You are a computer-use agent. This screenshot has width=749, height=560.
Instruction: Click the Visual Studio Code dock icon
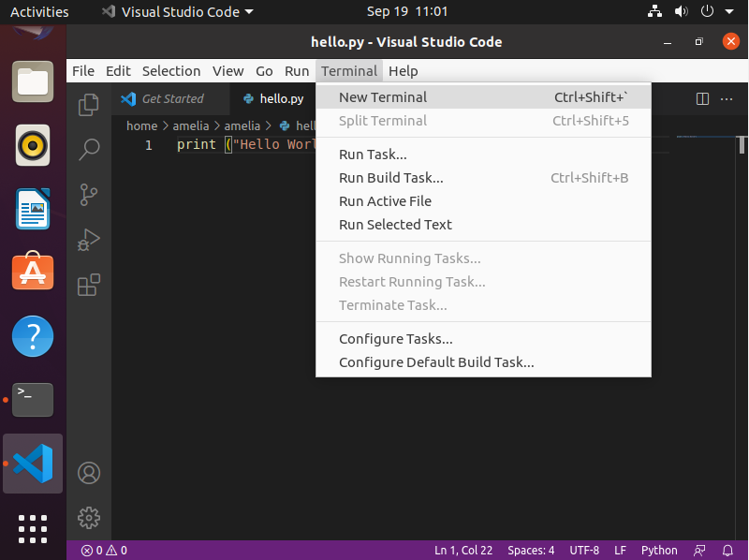pyautogui.click(x=33, y=464)
